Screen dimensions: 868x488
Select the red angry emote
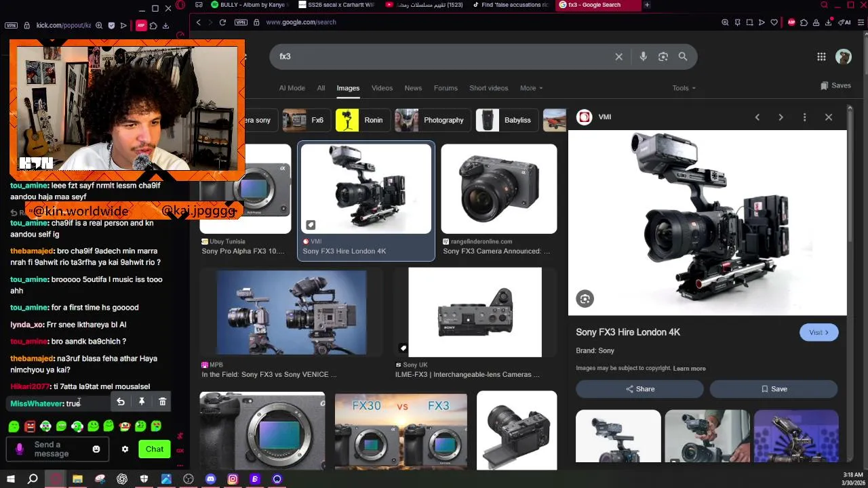click(30, 426)
